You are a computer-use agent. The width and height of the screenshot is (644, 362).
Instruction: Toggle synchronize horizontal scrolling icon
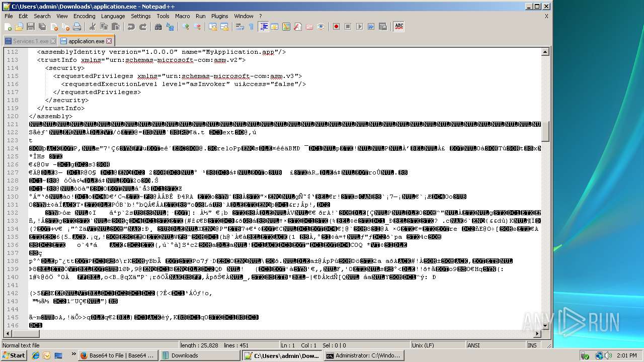coord(224,27)
